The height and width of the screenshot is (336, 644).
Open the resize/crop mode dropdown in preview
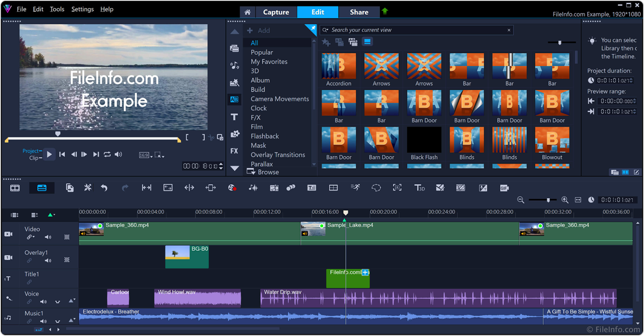click(x=160, y=156)
